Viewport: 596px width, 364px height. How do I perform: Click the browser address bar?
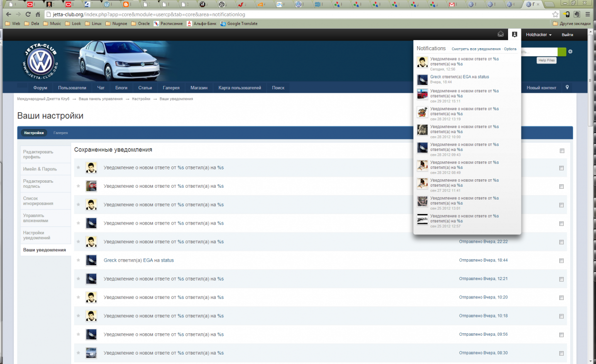(x=298, y=14)
